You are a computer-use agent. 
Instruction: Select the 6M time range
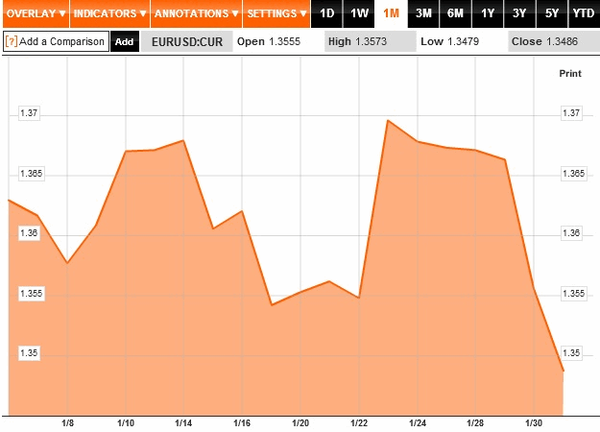pos(455,14)
